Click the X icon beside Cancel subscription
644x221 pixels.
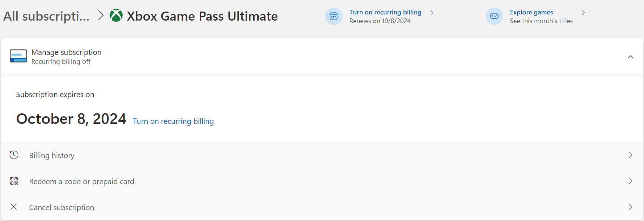point(14,207)
